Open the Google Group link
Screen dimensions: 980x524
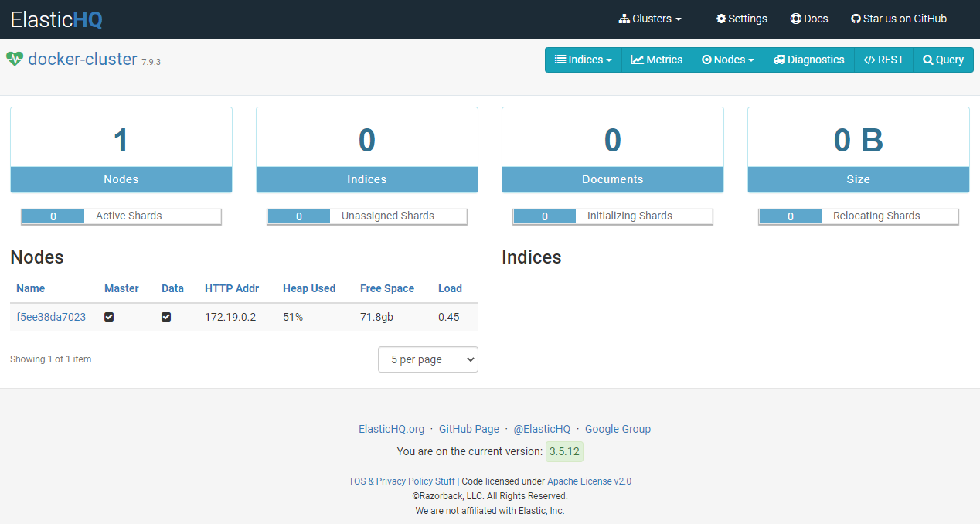[618, 429]
